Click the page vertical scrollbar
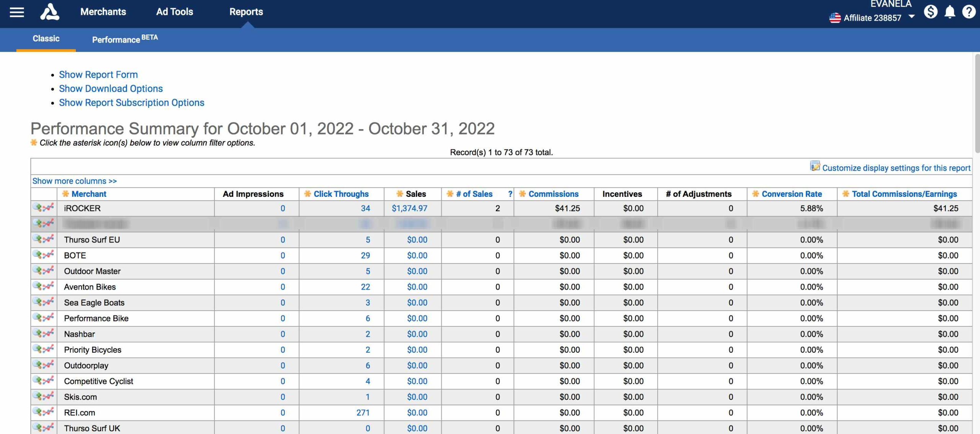 click(x=977, y=103)
